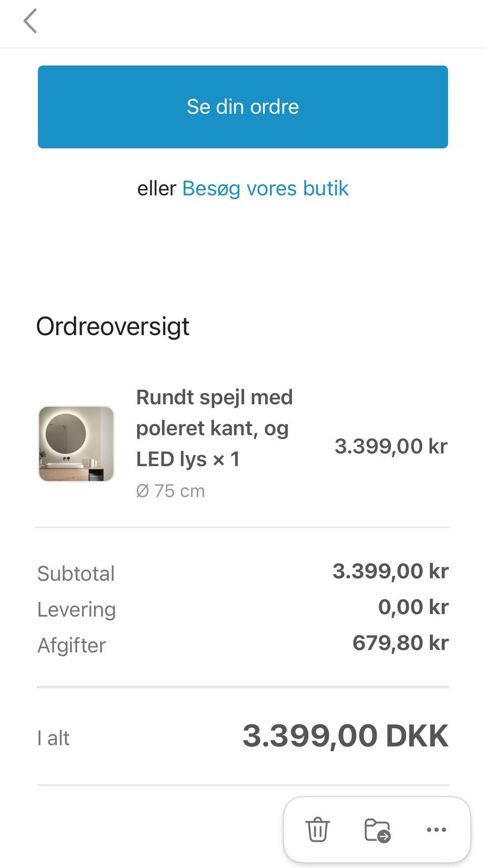
Task: Select the 'Levering' label
Action: [x=76, y=609]
